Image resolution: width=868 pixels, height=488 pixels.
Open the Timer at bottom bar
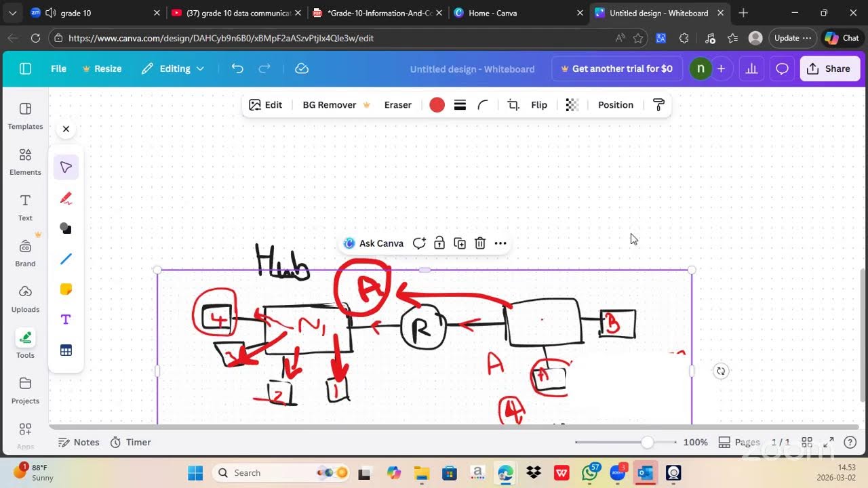click(x=131, y=442)
